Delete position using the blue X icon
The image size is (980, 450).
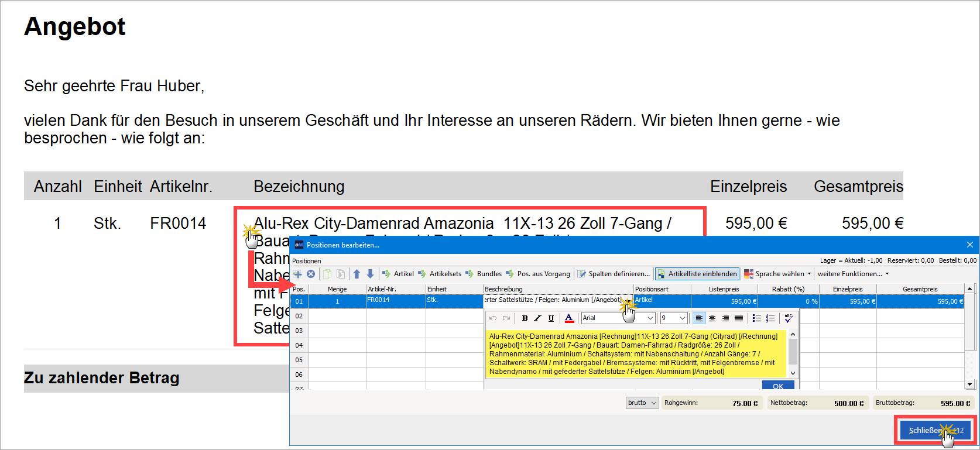[x=311, y=274]
